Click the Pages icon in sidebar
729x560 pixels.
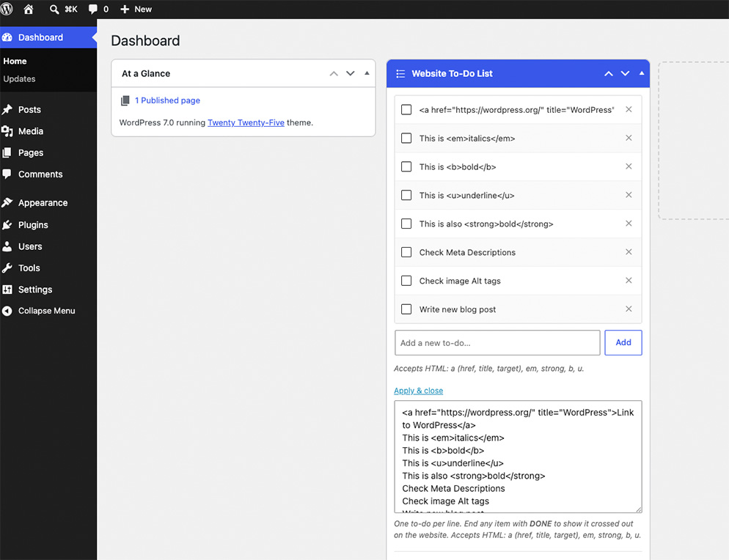point(7,152)
